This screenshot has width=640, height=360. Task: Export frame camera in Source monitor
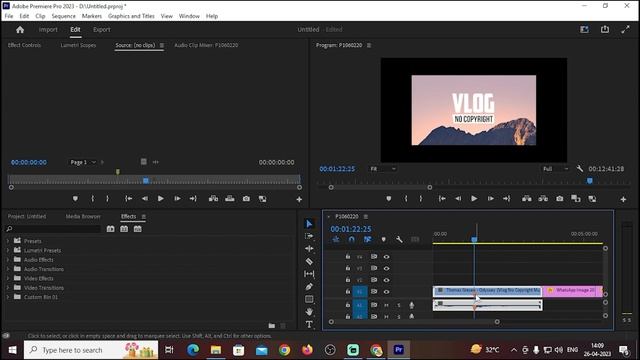[246, 199]
